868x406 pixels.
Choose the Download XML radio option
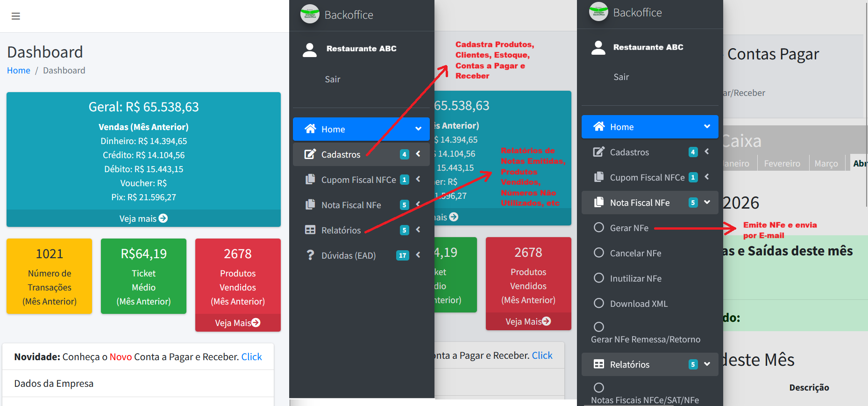point(598,304)
